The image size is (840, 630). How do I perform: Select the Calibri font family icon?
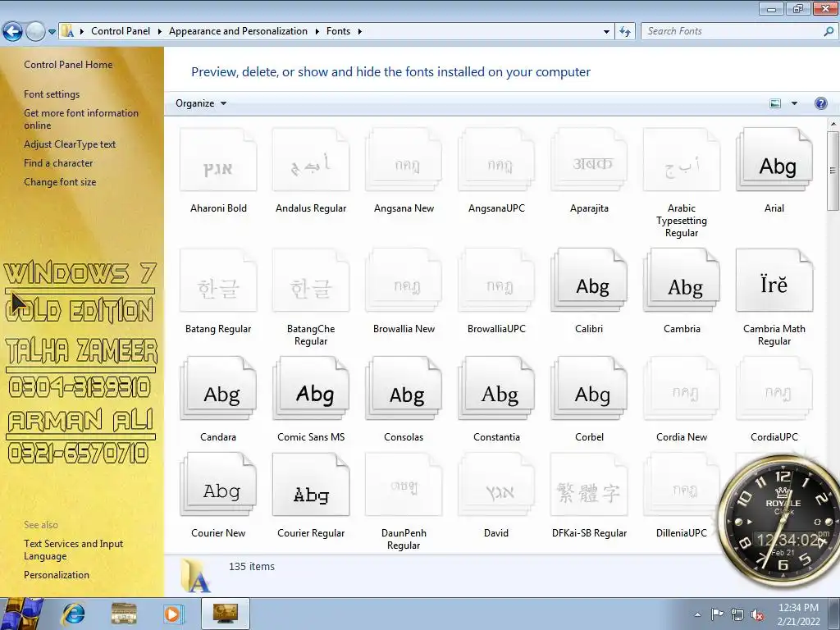[589, 281]
